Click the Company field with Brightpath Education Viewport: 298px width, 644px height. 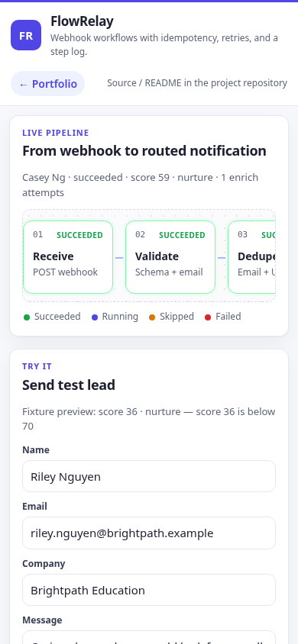[149, 590]
